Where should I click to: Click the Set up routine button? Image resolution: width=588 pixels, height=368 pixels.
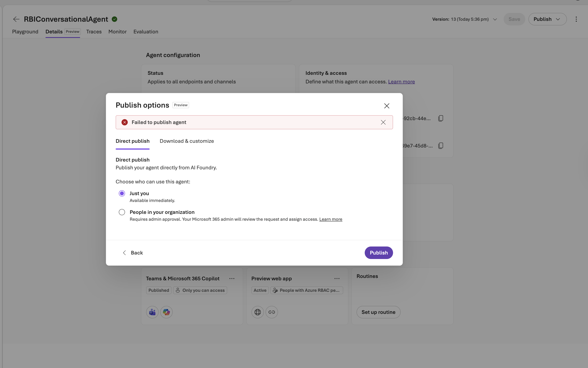coord(378,312)
